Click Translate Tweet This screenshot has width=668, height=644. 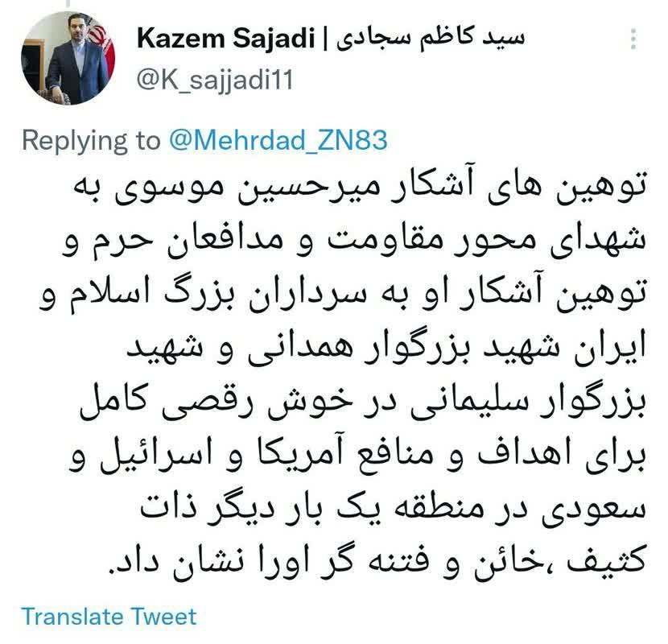coord(109,617)
